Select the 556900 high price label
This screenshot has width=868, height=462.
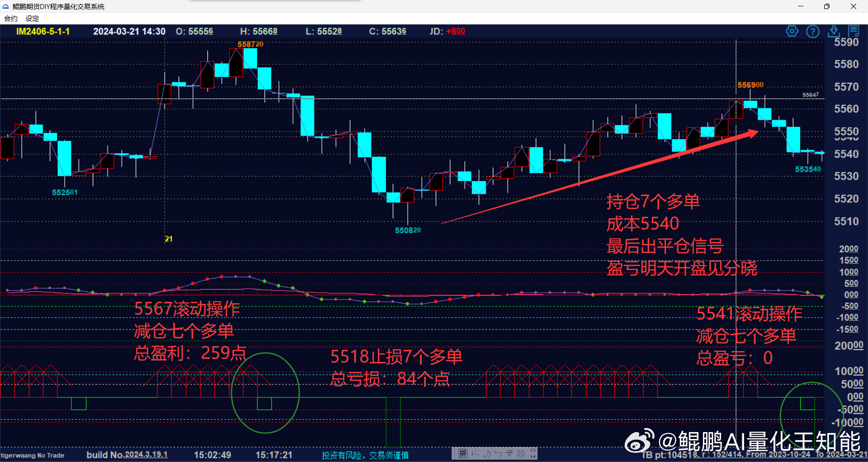[750, 85]
